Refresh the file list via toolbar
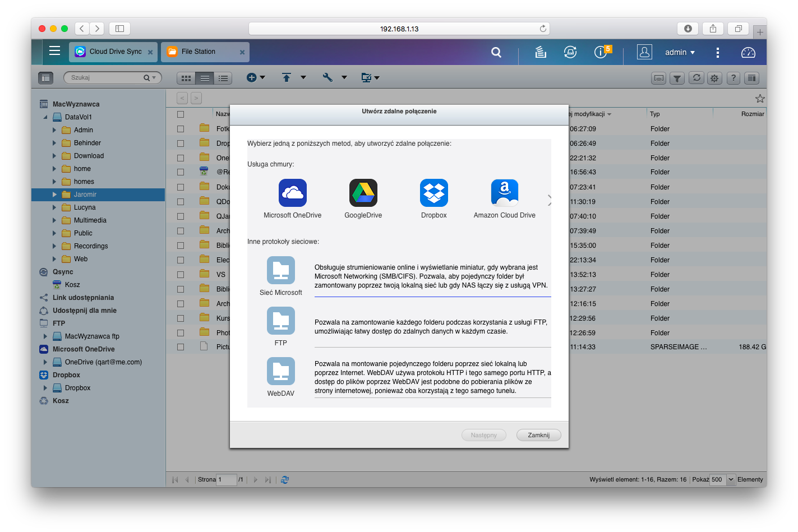Viewport: 798px width, 532px height. (696, 78)
